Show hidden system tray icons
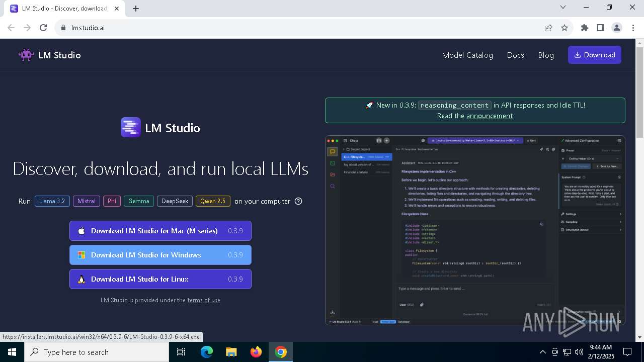The height and width of the screenshot is (362, 644). [x=542, y=352]
